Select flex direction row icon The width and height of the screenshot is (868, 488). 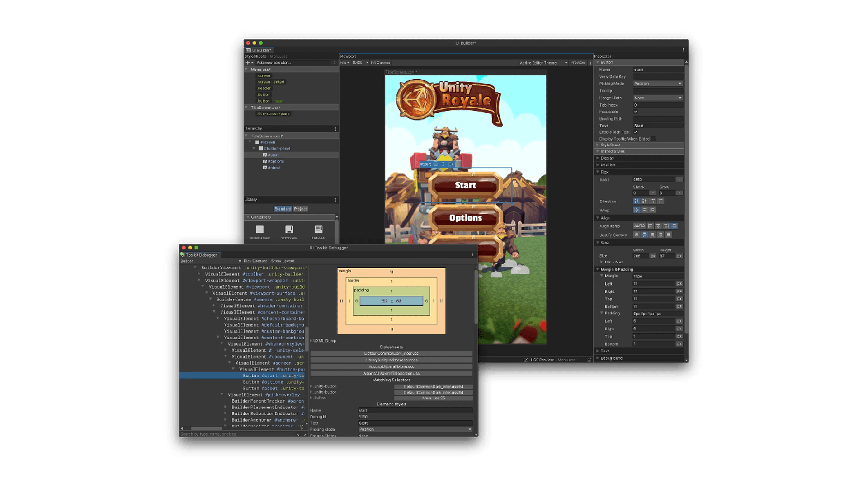click(x=653, y=201)
